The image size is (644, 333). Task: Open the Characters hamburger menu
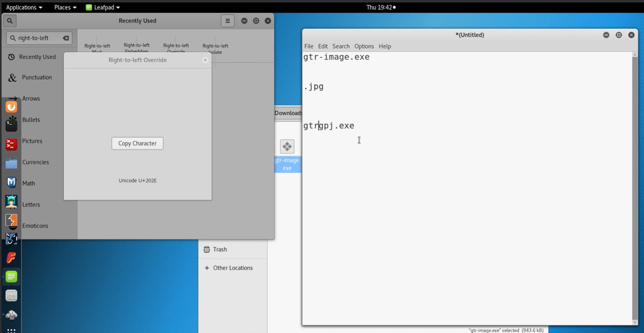pyautogui.click(x=227, y=21)
